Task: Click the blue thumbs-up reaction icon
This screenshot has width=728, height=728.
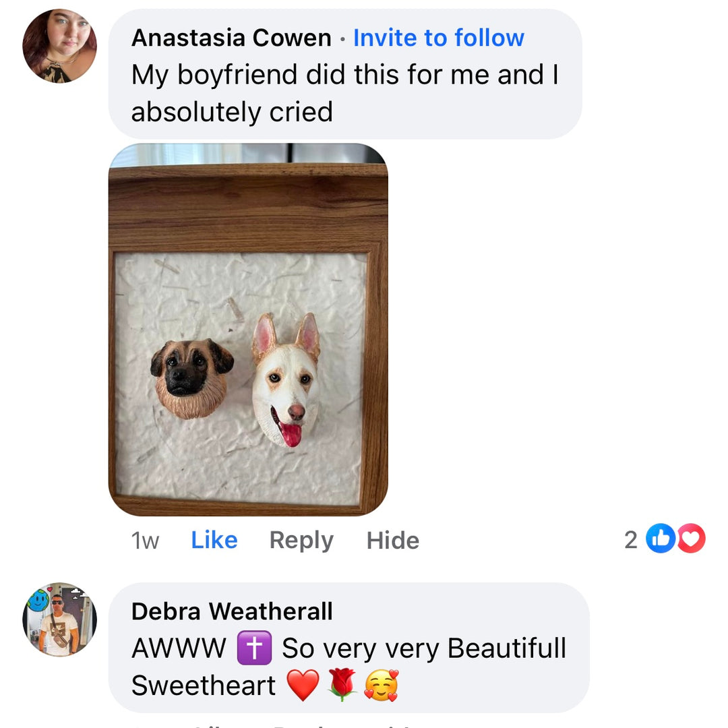Action: point(661,539)
